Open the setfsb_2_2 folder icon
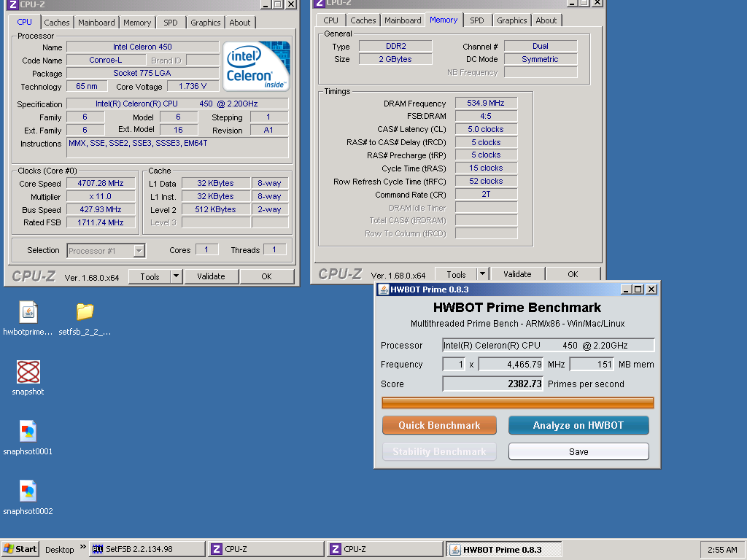The image size is (747, 560). point(85,312)
